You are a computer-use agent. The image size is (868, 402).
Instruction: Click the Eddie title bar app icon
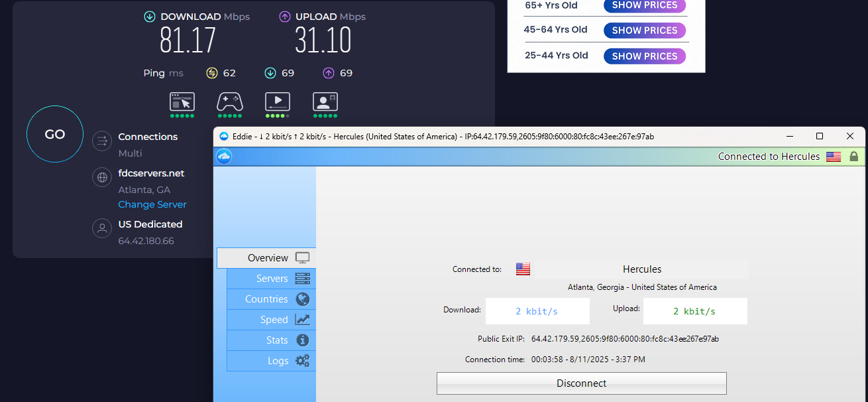[x=223, y=137]
